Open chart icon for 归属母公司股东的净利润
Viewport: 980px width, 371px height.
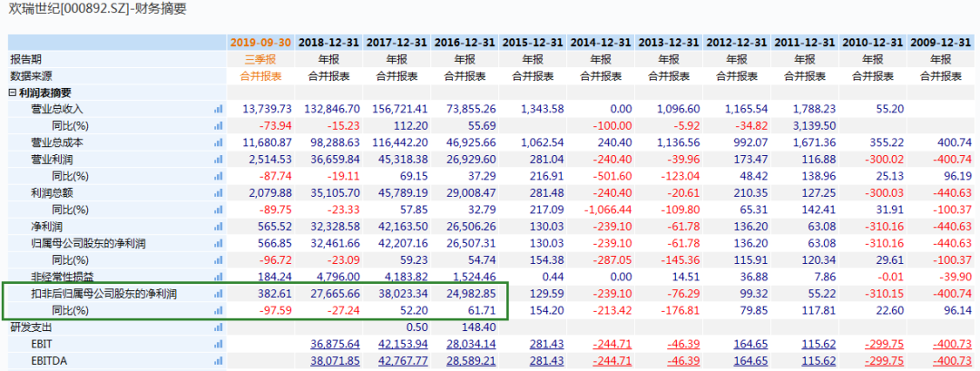218,243
